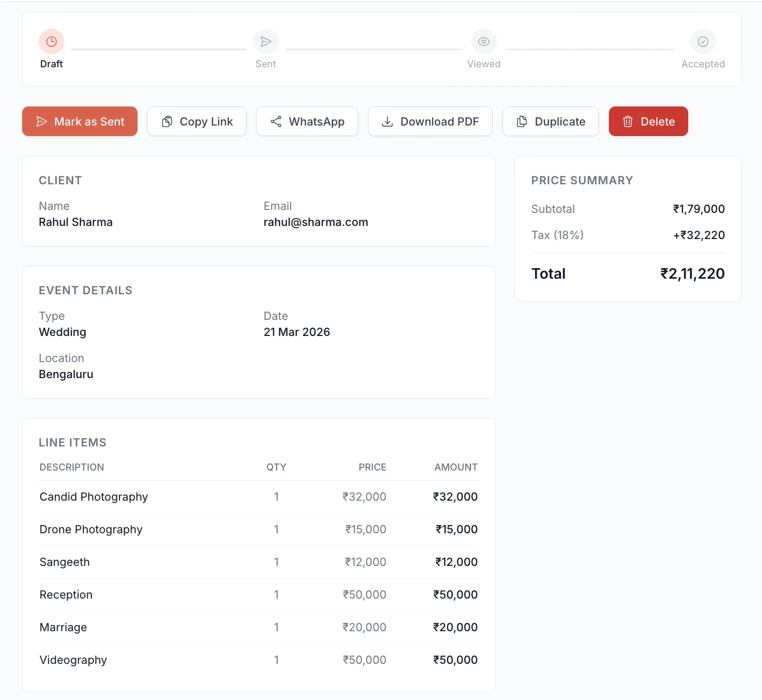Click the Candid Photography line item
The image size is (762, 700).
(x=94, y=497)
